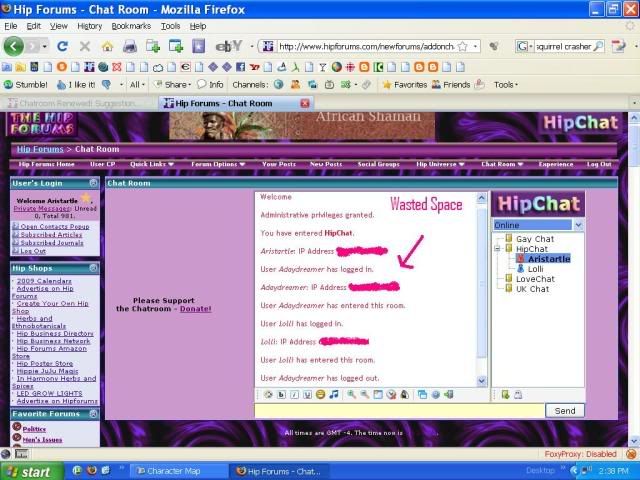Image resolution: width=640 pixels, height=480 pixels.
Task: Open the Quick Links dropdown
Action: click(x=151, y=164)
